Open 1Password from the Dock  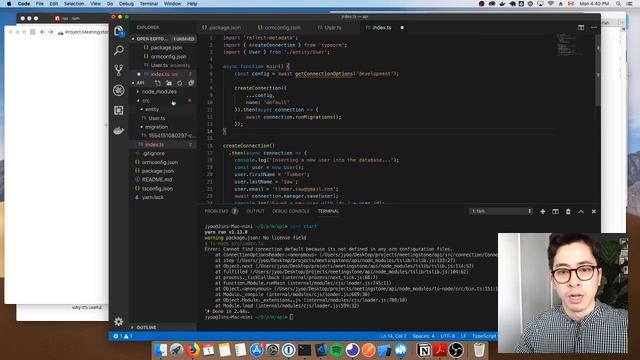pyautogui.click(x=289, y=350)
